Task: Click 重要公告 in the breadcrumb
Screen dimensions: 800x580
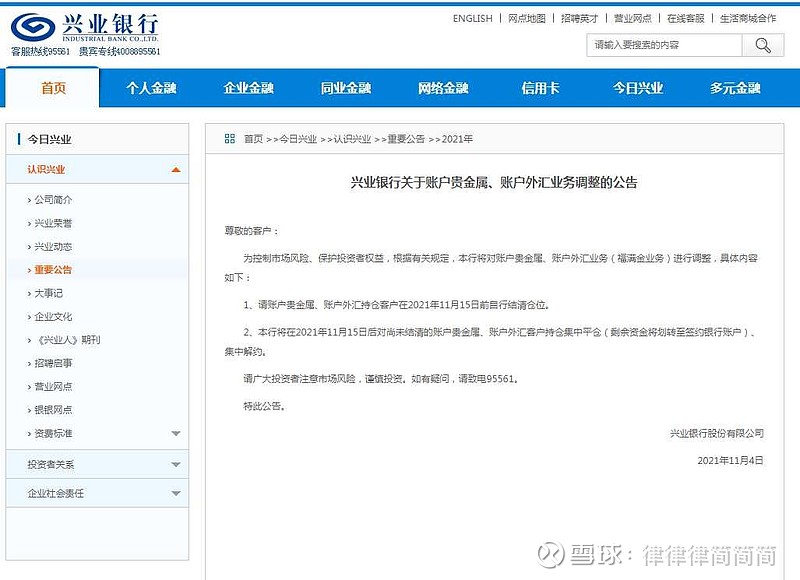Action: pyautogui.click(x=406, y=139)
